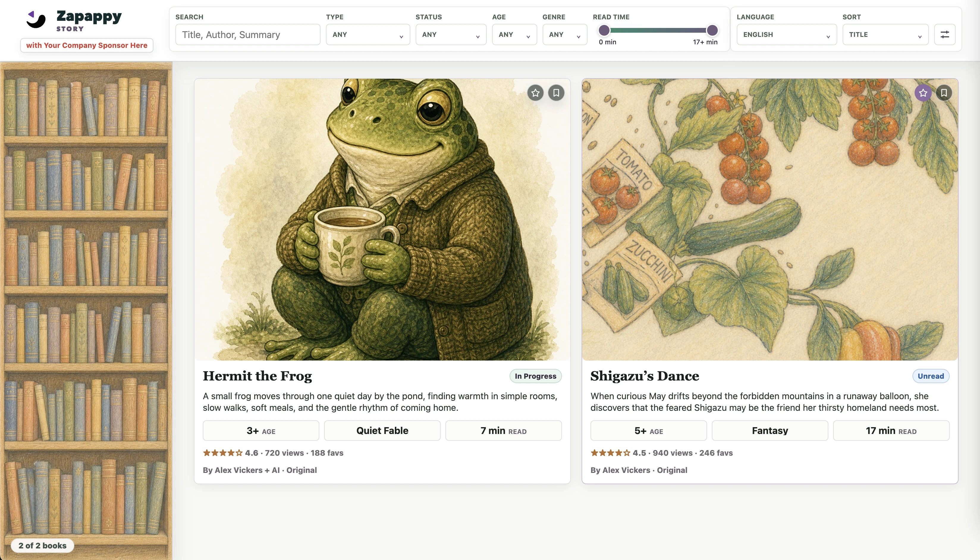Select the Fantasy genre tag
980x560 pixels.
click(x=769, y=431)
